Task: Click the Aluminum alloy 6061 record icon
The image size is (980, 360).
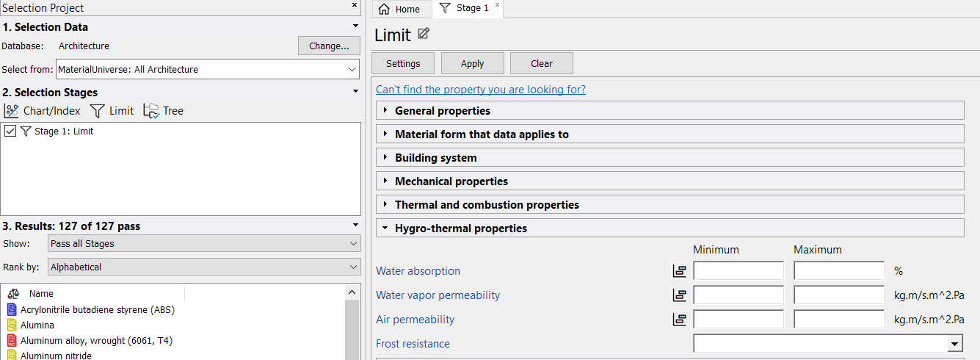Action: pos(11,340)
